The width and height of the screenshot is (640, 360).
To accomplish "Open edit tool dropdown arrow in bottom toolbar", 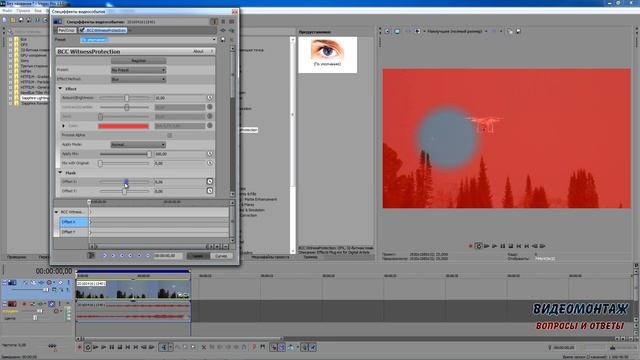I will pos(170,347).
